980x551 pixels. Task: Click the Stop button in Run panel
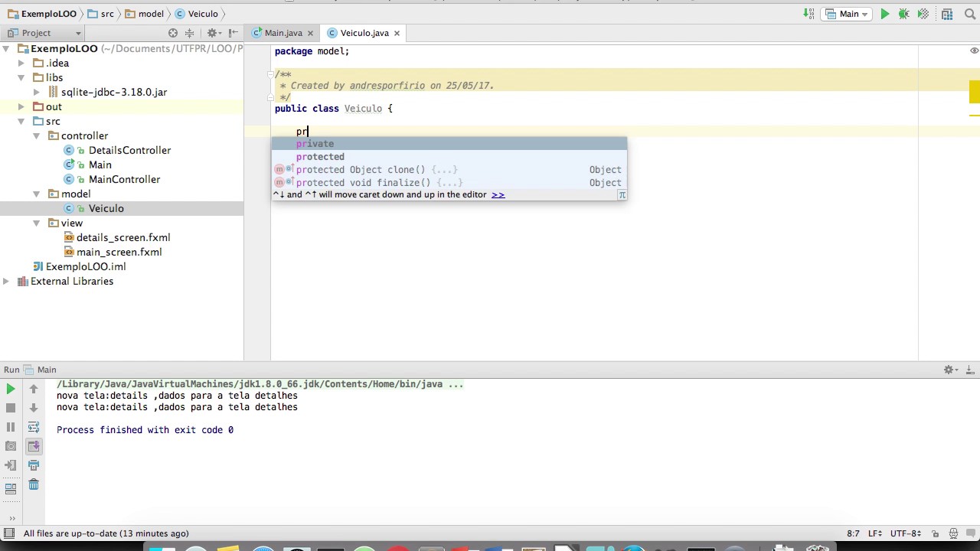(11, 408)
